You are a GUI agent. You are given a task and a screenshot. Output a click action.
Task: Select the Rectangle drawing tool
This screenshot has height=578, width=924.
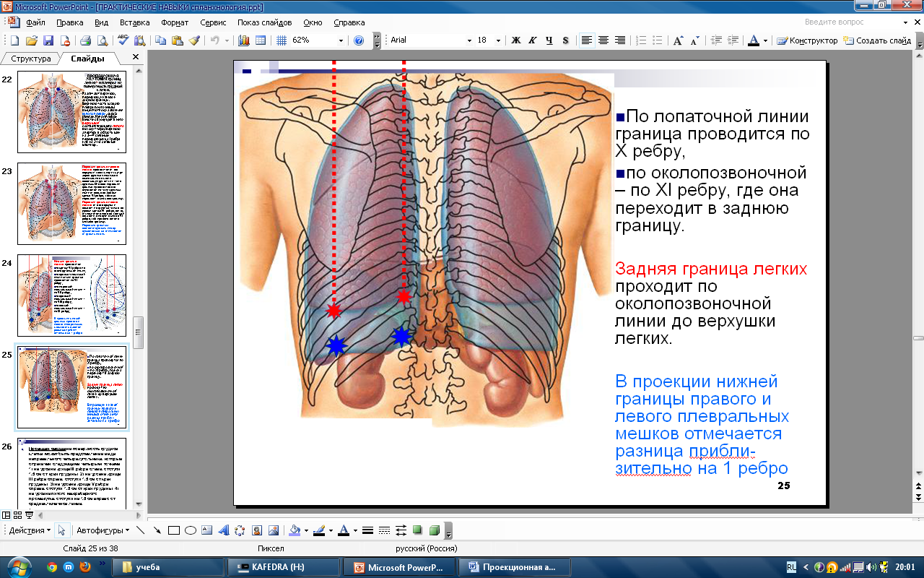tap(173, 530)
